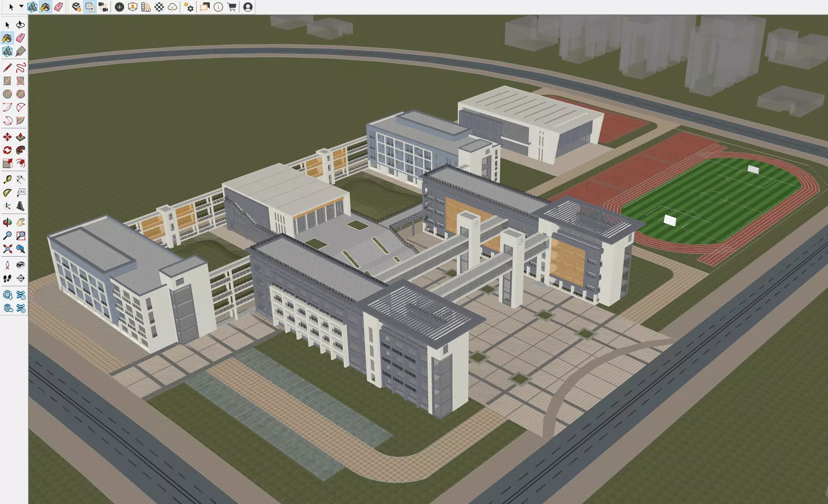Screen dimensions: 828x504
Task: Select the Follow Me tool
Action: point(20,150)
